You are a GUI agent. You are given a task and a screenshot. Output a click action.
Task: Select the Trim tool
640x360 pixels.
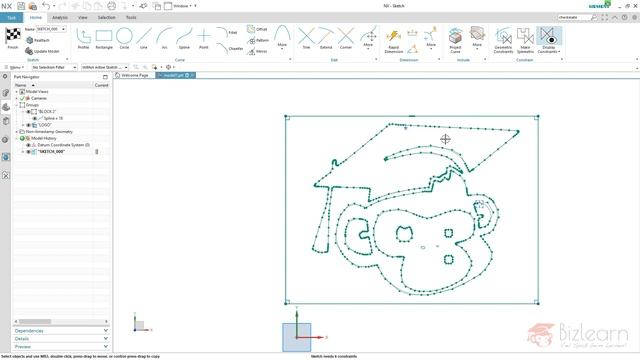[x=306, y=39]
